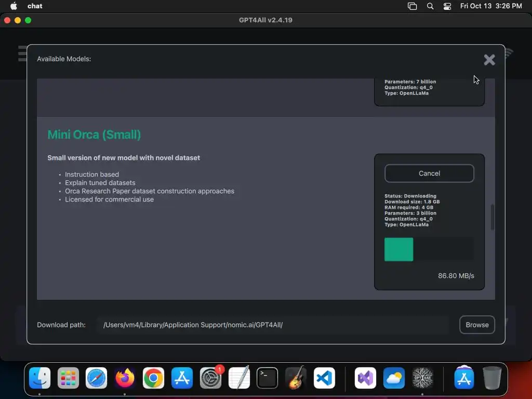Viewport: 532px width, 399px height.
Task: Open Terminal from the dock
Action: 268,378
